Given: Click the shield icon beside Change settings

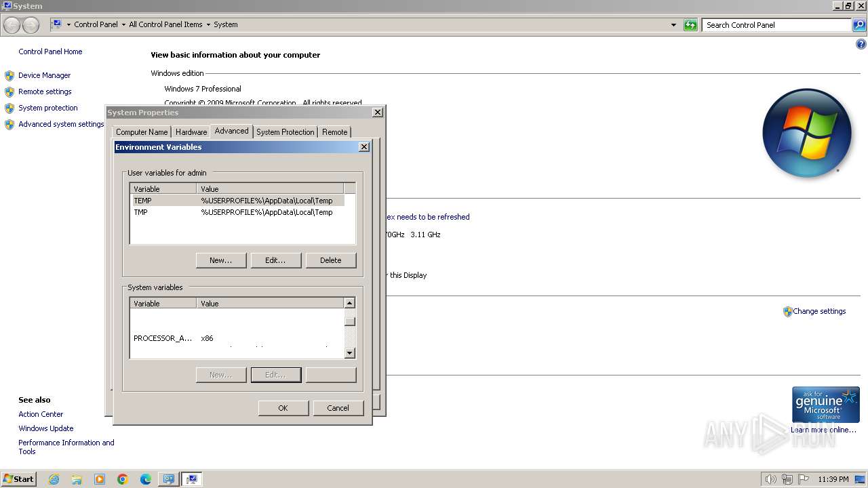Looking at the screenshot, I should click(x=787, y=312).
